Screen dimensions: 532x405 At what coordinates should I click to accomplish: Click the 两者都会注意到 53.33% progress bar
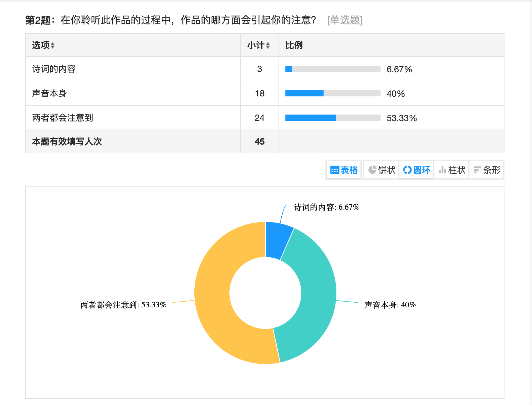click(x=333, y=118)
